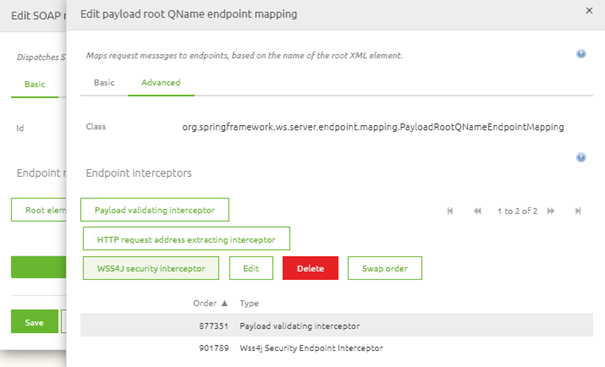
Task: Close the Edit payload root QName dialog
Action: click(589, 11)
